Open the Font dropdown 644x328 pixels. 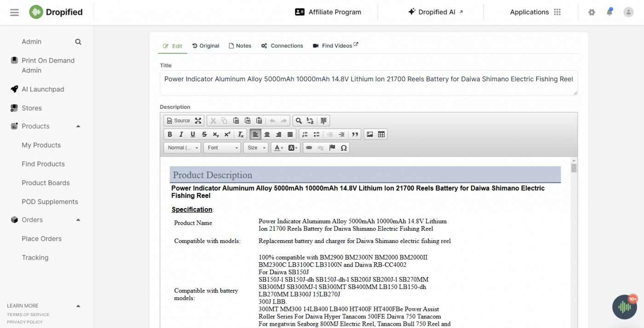(222, 147)
